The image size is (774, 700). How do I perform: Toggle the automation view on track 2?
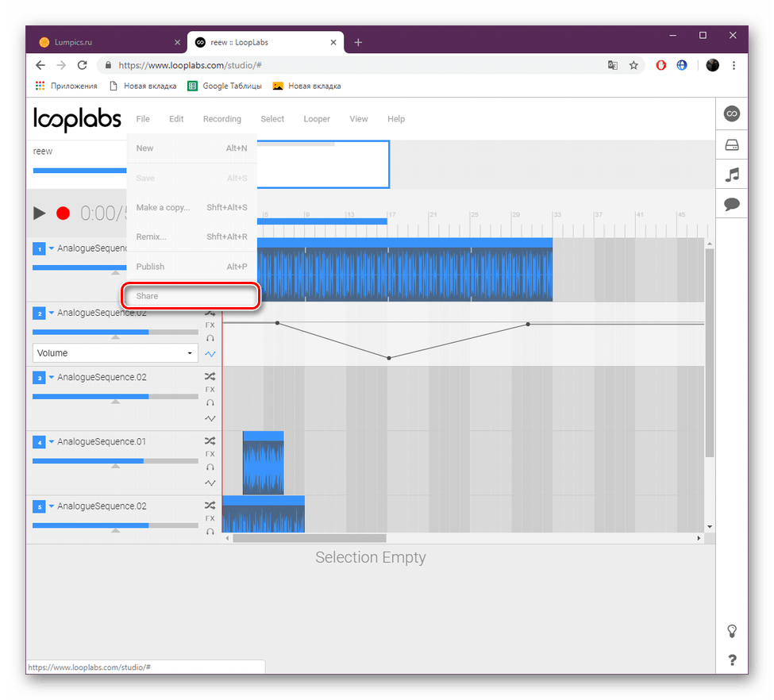pyautogui.click(x=210, y=354)
